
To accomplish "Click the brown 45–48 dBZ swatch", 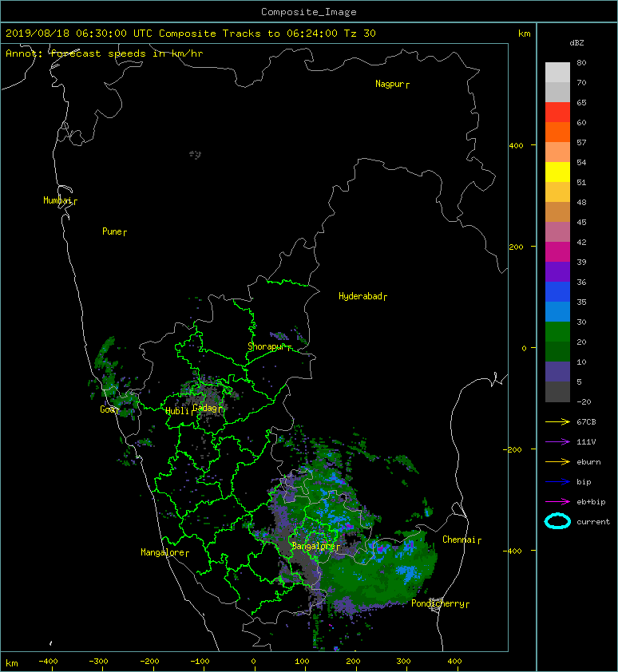I will click(x=557, y=212).
